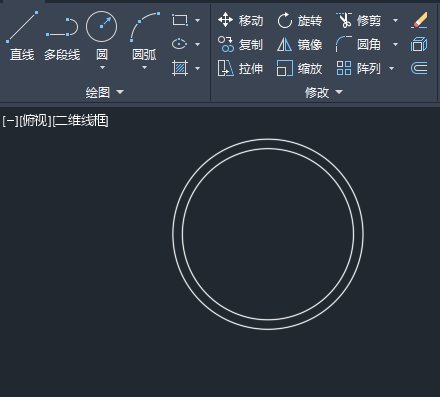Screen dimensions: 440x397
Task: Expand the Draw (绘图) panel
Action: (105, 92)
